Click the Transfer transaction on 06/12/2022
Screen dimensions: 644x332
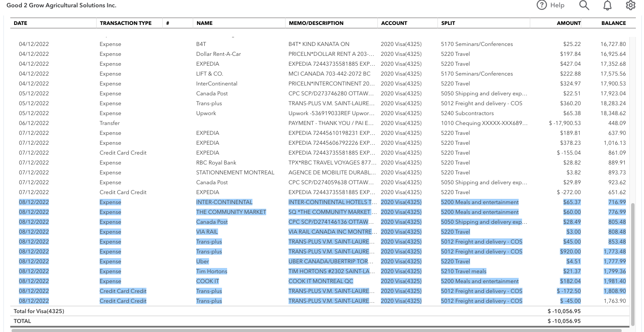pyautogui.click(x=109, y=123)
